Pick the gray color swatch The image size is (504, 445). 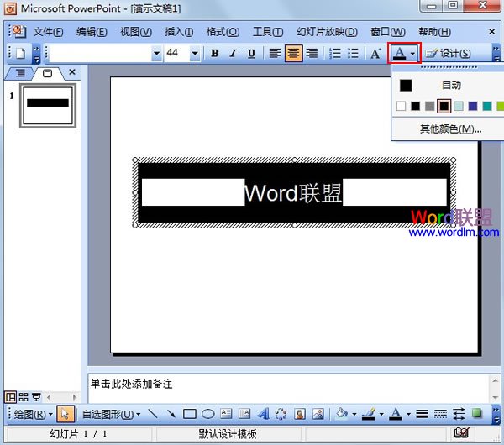[x=429, y=106]
